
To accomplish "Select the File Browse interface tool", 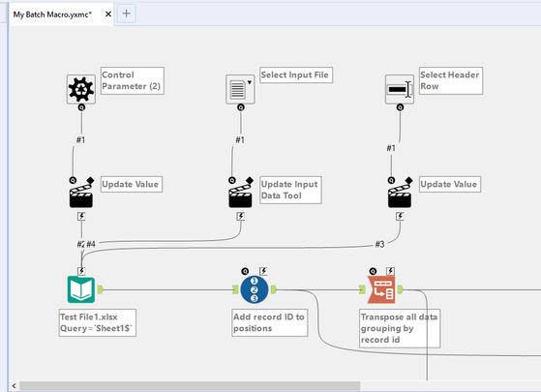I will [240, 89].
